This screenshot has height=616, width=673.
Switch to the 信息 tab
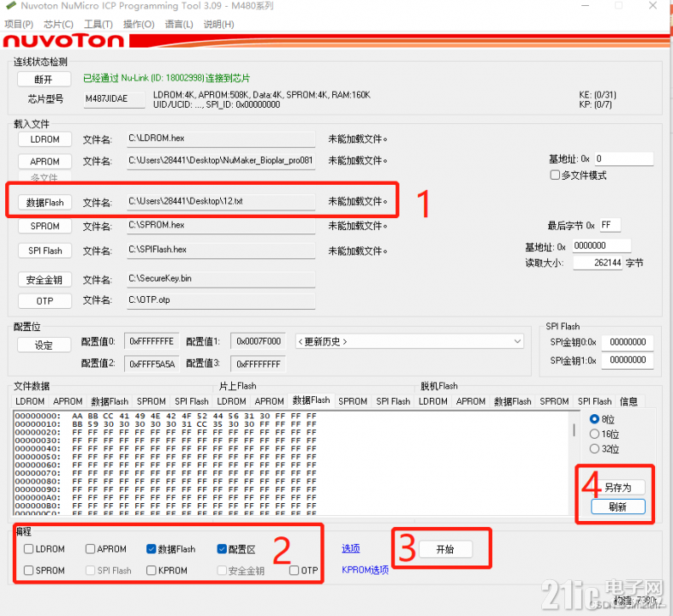click(x=628, y=401)
